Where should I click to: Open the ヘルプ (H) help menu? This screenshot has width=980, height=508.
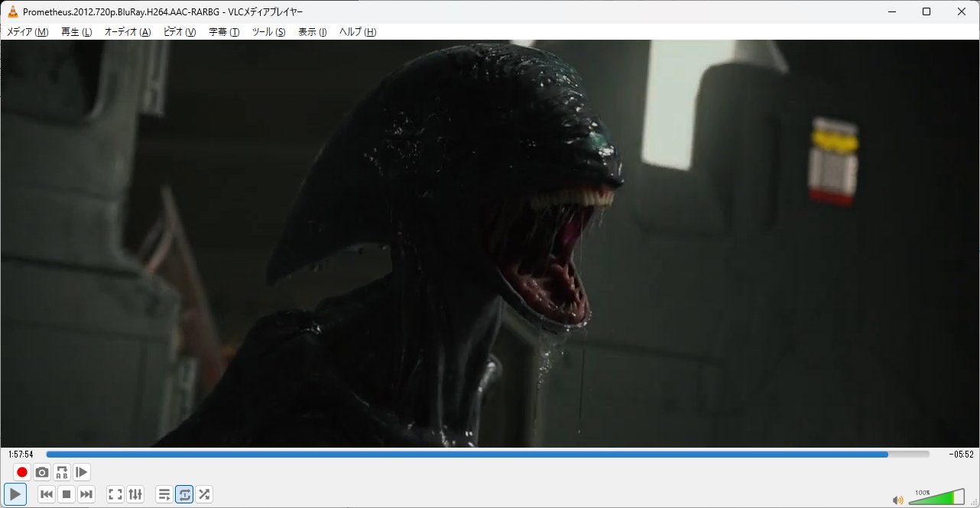[x=358, y=32]
